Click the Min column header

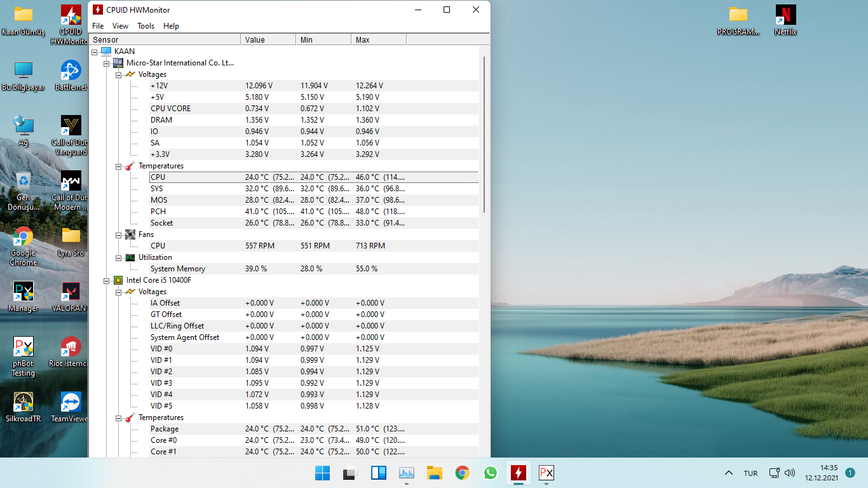[323, 39]
